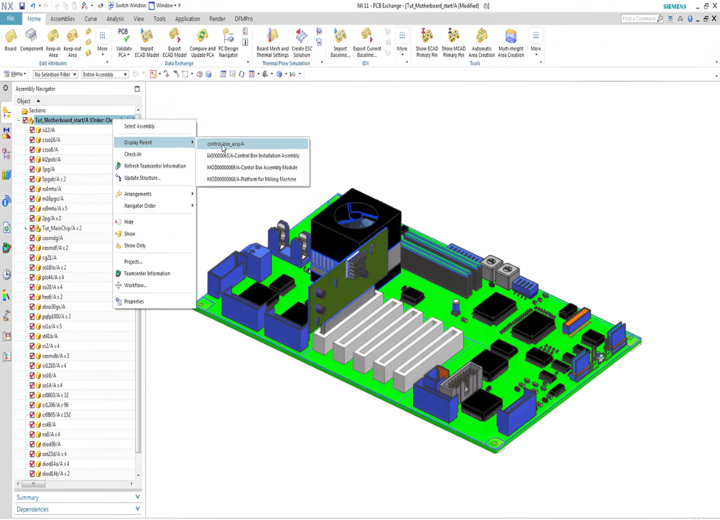
Task: Open the DFMPro ribbon tab
Action: pyautogui.click(x=243, y=19)
